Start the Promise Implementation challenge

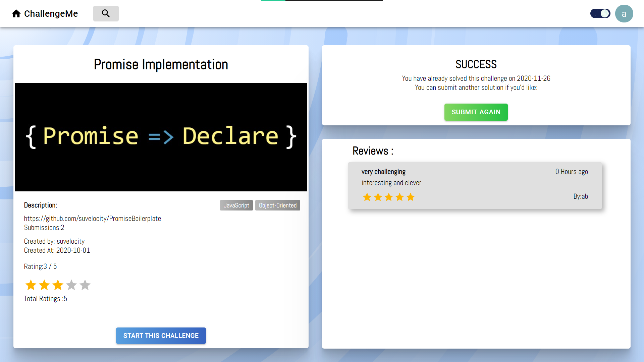[161, 336]
